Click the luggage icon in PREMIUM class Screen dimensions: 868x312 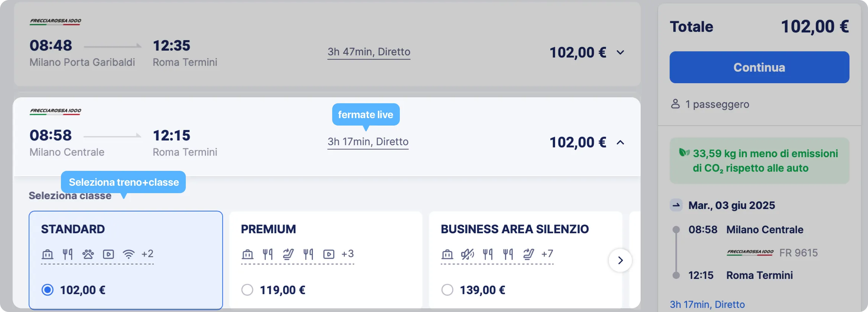click(247, 254)
